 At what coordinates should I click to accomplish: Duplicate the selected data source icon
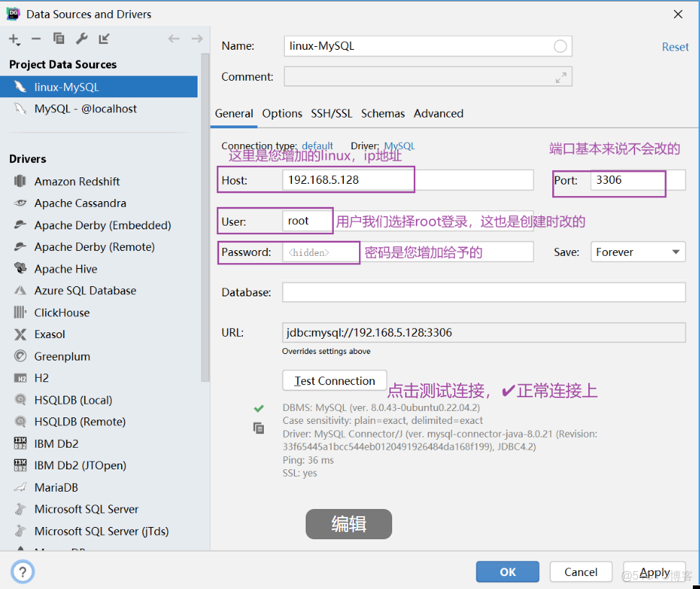pos(58,39)
